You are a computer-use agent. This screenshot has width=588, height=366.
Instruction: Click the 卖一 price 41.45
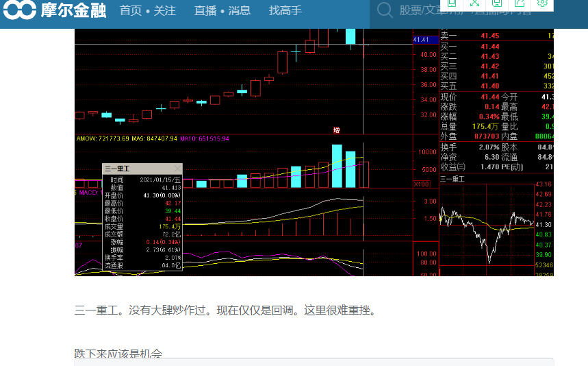(x=489, y=36)
